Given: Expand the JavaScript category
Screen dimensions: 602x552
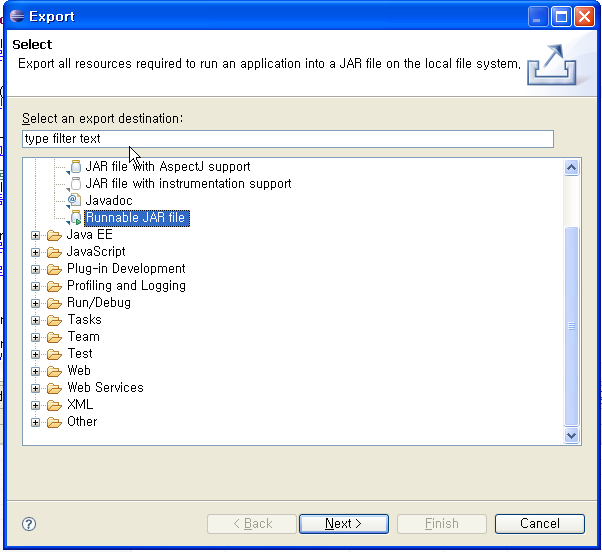Looking at the screenshot, I should (35, 252).
